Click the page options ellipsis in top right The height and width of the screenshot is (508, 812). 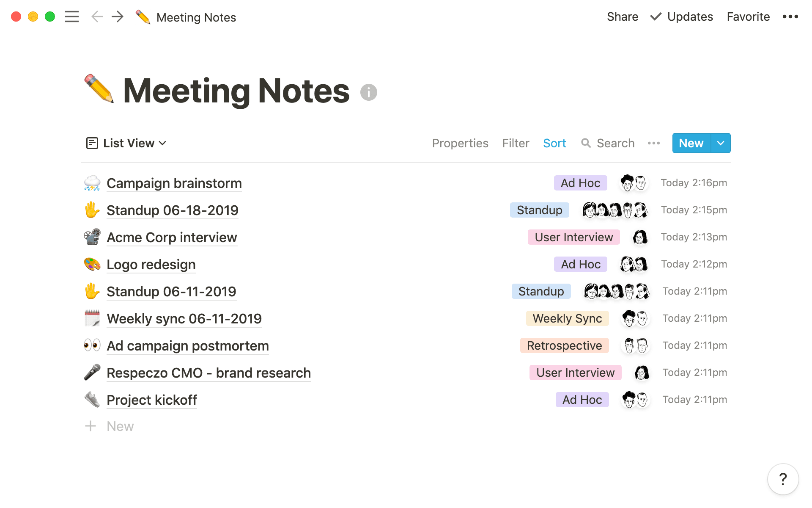point(790,17)
